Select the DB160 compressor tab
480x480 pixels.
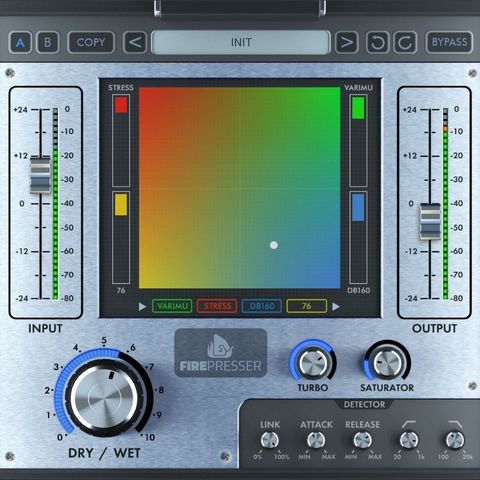point(262,306)
